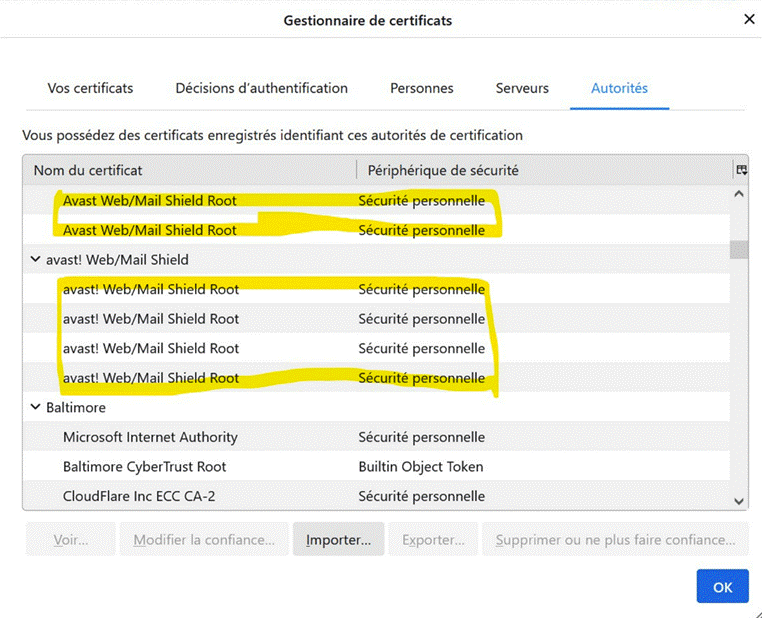Screen dimensions: 762x618
Task: Click the Voir… button
Action: point(71,539)
